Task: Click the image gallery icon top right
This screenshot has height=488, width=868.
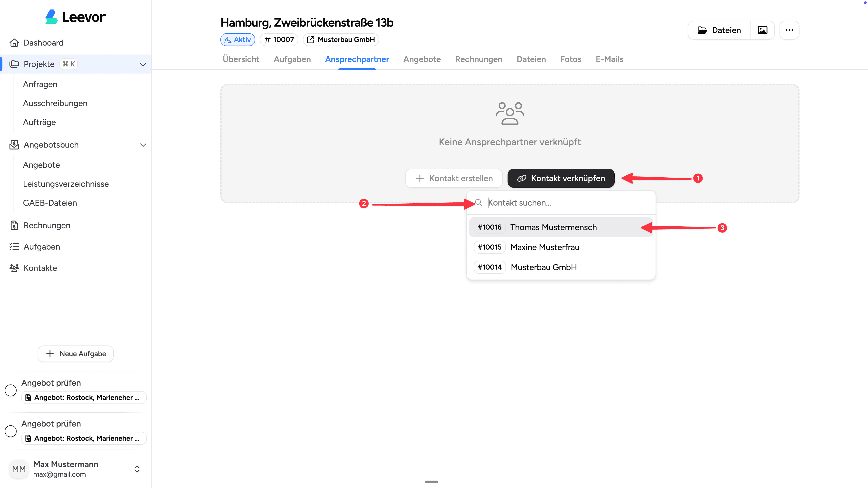Action: point(762,30)
